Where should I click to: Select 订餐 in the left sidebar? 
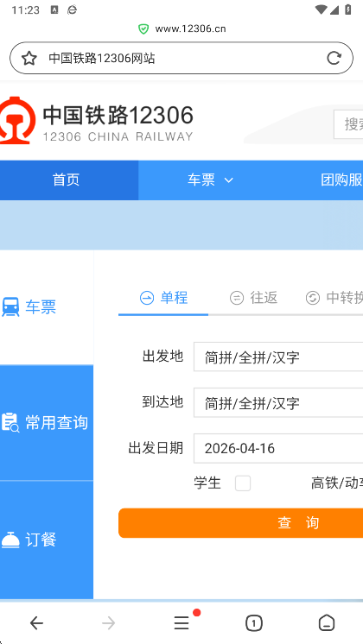click(x=47, y=540)
